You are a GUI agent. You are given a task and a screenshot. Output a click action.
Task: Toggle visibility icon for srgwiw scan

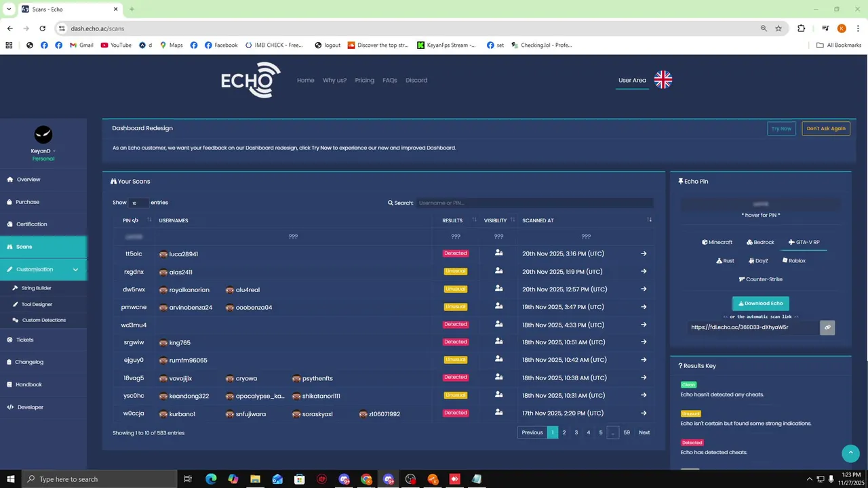click(x=499, y=342)
